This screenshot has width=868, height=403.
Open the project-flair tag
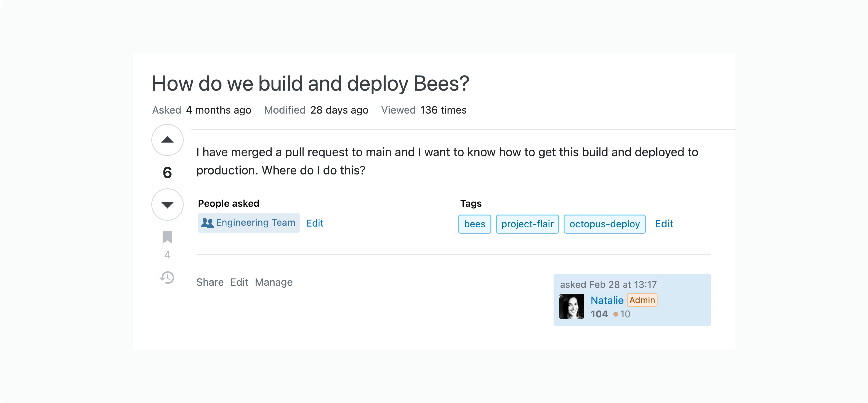click(x=527, y=224)
